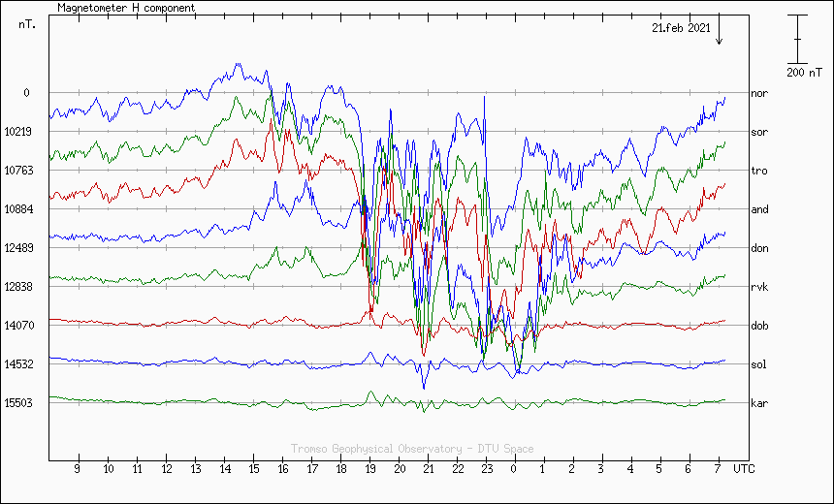Click the 'UTC' time axis label

click(x=743, y=469)
